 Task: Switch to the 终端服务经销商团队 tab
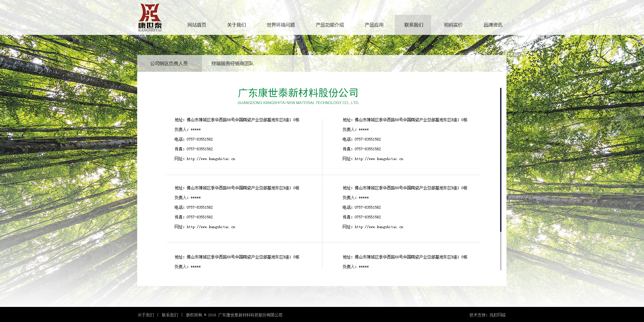tap(232, 63)
